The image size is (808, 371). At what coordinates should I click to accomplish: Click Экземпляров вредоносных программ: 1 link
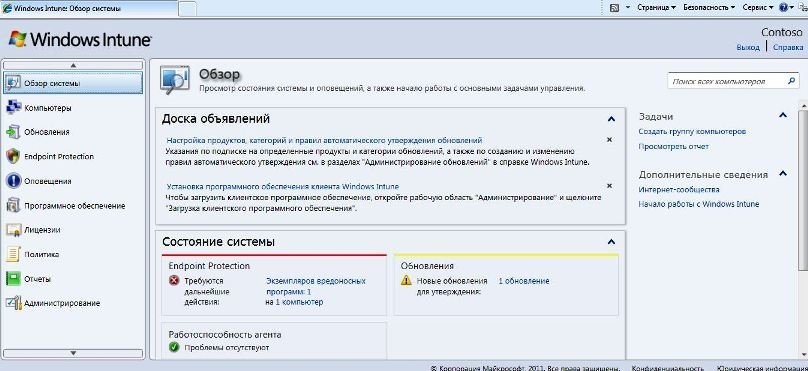tap(315, 286)
